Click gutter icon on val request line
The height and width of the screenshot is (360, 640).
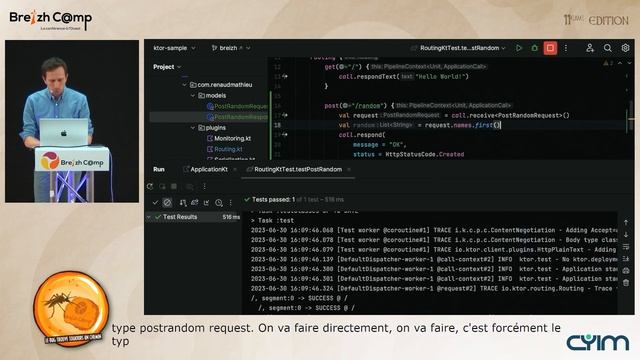tap(284, 115)
